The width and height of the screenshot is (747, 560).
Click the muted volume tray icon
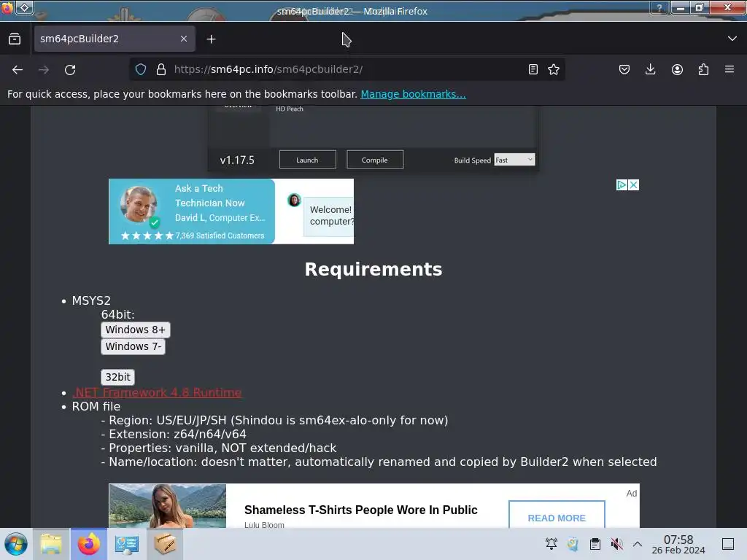pyautogui.click(x=616, y=544)
